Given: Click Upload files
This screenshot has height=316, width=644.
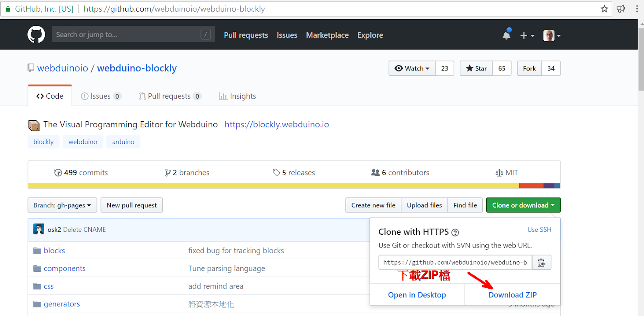Looking at the screenshot, I should [x=424, y=205].
